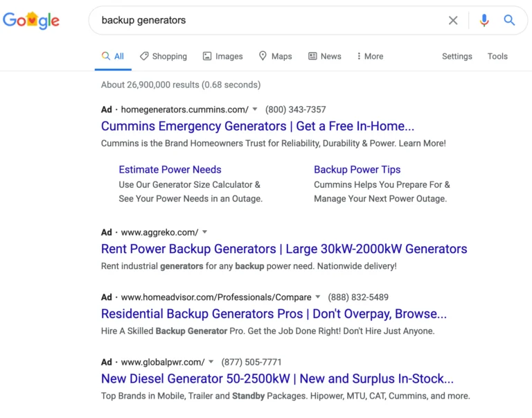532x418 pixels.
Task: Open the Estimate Power Needs sitelink
Action: [170, 169]
